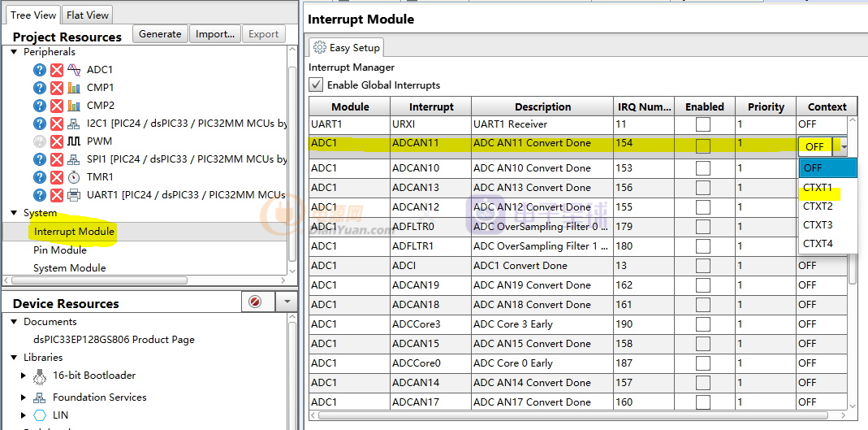Toggle Enable Global Interrupts checkbox

316,85
